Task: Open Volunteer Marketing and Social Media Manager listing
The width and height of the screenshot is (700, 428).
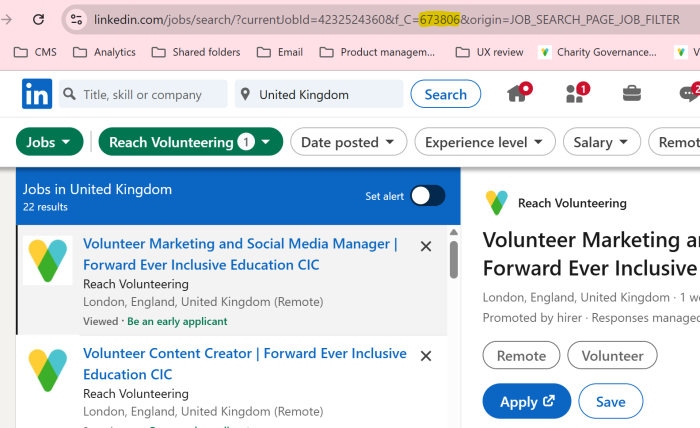Action: tap(240, 254)
